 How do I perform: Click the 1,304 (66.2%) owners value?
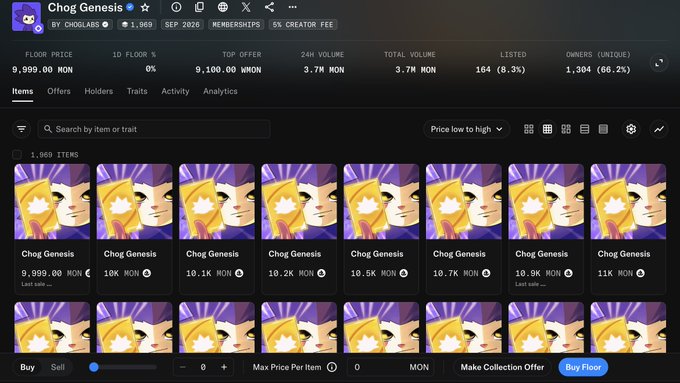pos(598,70)
